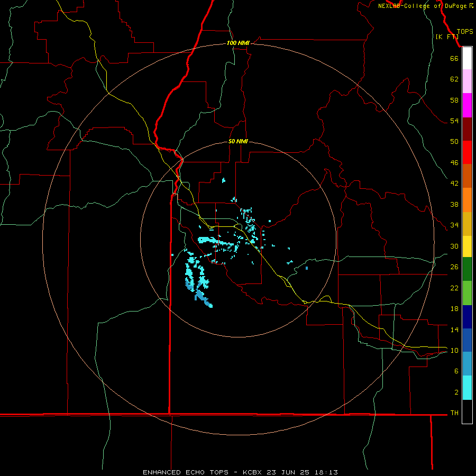
Task: Click the black TH threshold legend swatch
Action: pyautogui.click(x=467, y=411)
